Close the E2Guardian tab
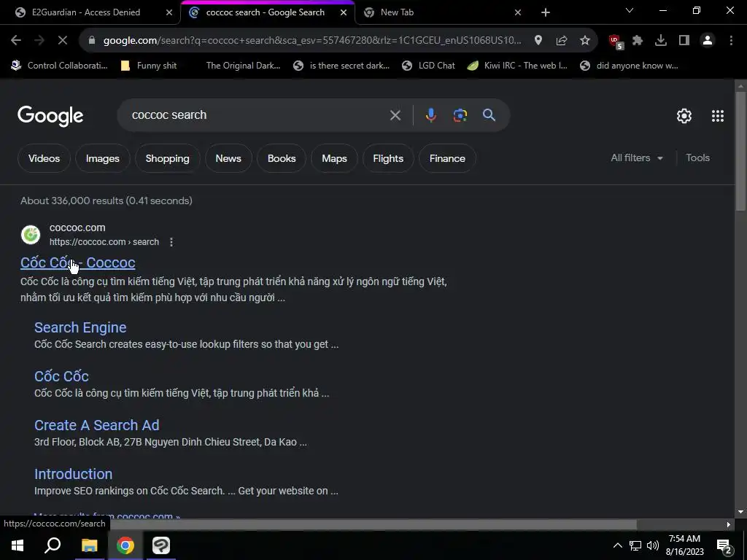The image size is (747, 560). (169, 12)
